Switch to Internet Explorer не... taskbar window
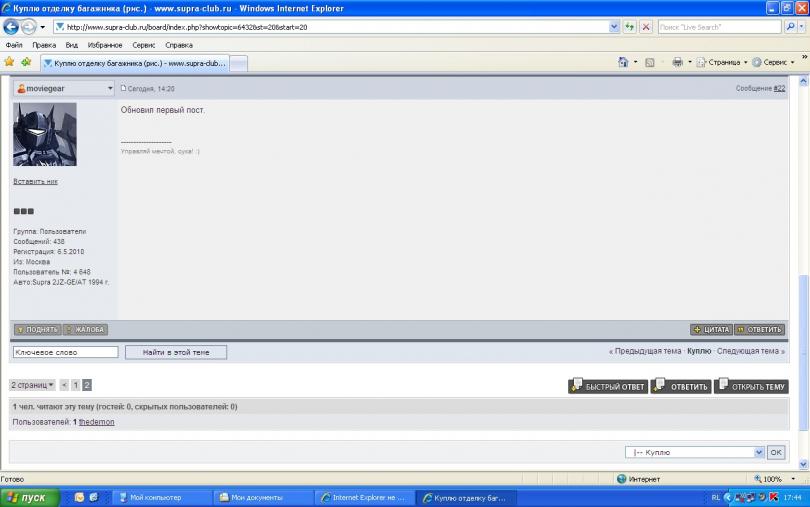The height and width of the screenshot is (507, 810). (x=364, y=498)
